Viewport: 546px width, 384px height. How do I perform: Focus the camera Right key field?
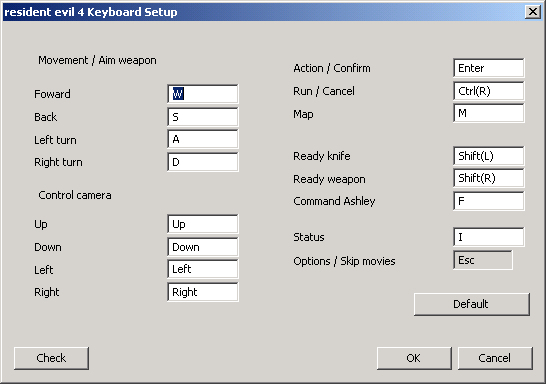click(x=203, y=292)
